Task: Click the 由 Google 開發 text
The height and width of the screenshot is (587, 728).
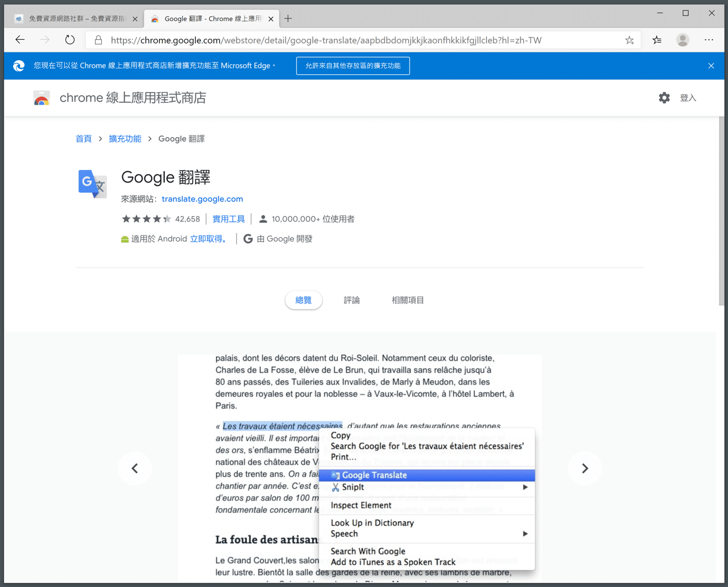Action: tap(284, 239)
